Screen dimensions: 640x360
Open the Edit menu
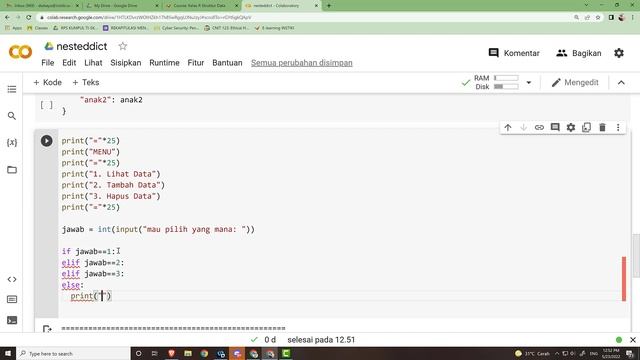click(69, 63)
